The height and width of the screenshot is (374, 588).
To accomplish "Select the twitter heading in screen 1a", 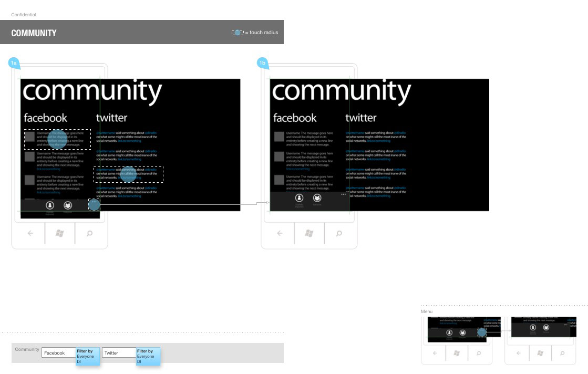I will pyautogui.click(x=112, y=118).
